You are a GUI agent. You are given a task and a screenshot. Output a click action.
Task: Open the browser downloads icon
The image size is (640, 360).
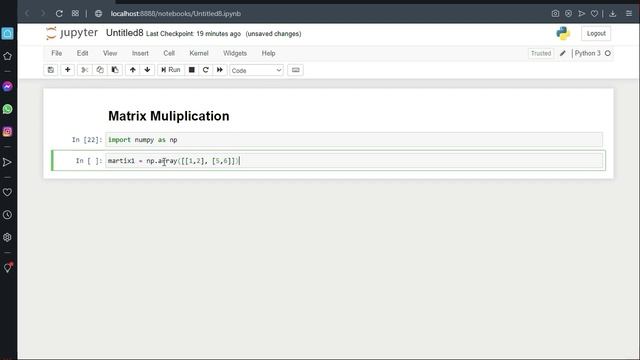click(x=612, y=13)
